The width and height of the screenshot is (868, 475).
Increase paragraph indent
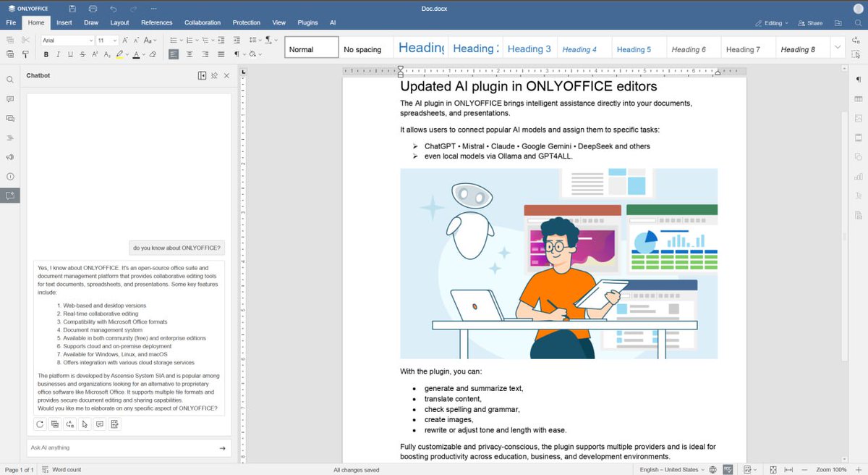(x=235, y=41)
